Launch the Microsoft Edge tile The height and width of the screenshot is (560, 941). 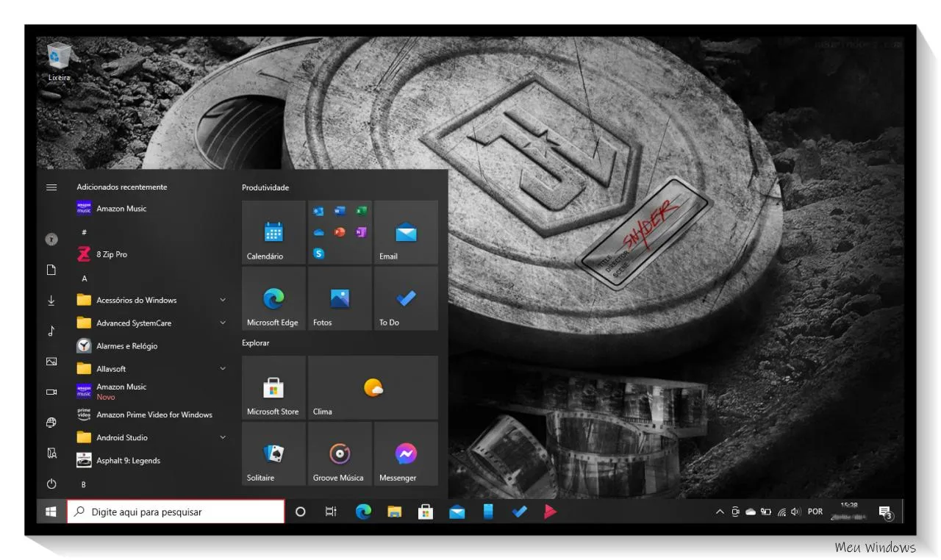pos(273,299)
